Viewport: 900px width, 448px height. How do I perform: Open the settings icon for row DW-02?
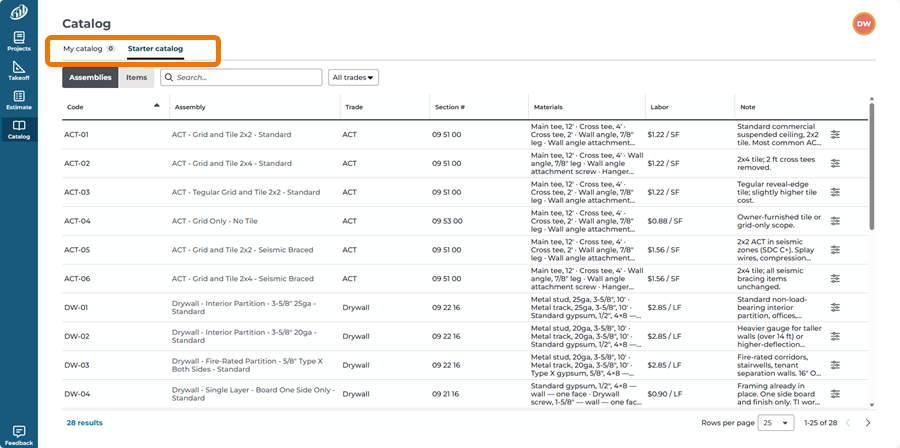point(835,336)
